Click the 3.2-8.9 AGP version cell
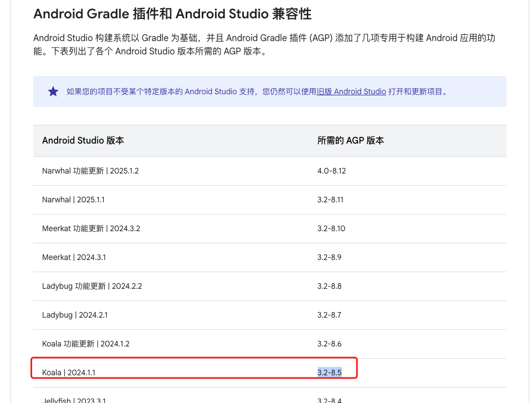This screenshot has width=532, height=403. (x=329, y=257)
